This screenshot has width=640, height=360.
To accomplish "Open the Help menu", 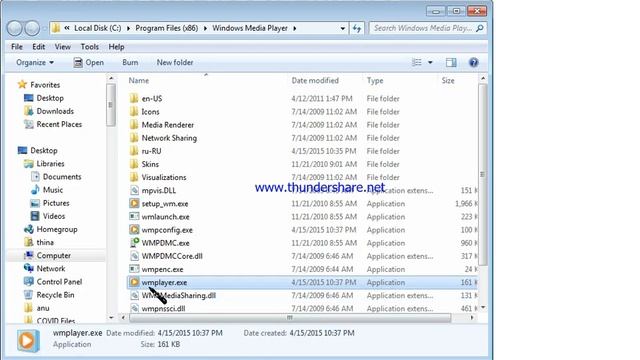I will pos(116,47).
